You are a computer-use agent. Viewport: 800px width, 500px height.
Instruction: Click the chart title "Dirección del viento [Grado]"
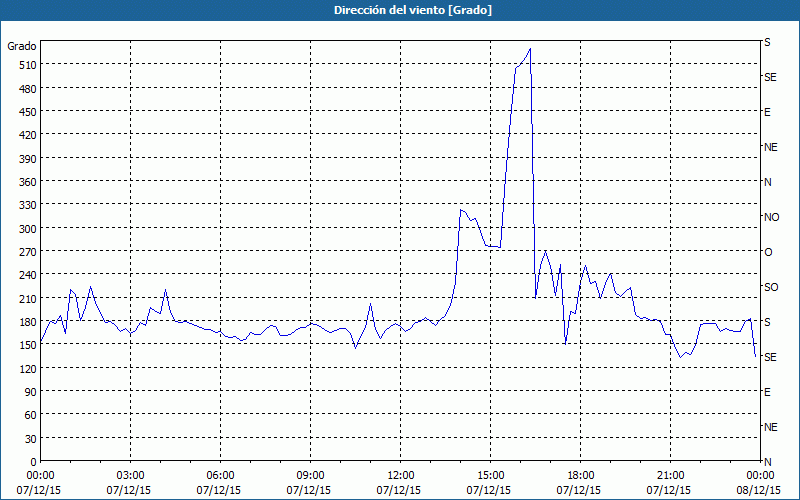click(x=413, y=10)
